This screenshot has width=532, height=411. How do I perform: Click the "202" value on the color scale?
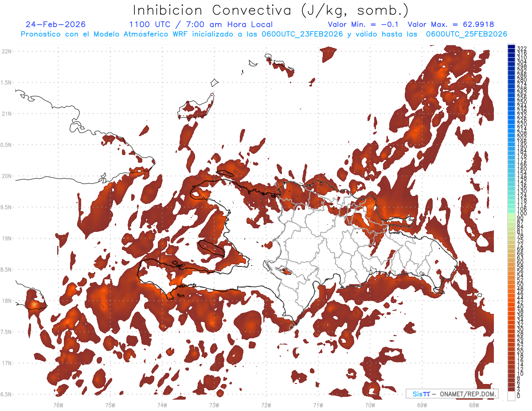pos(522,137)
